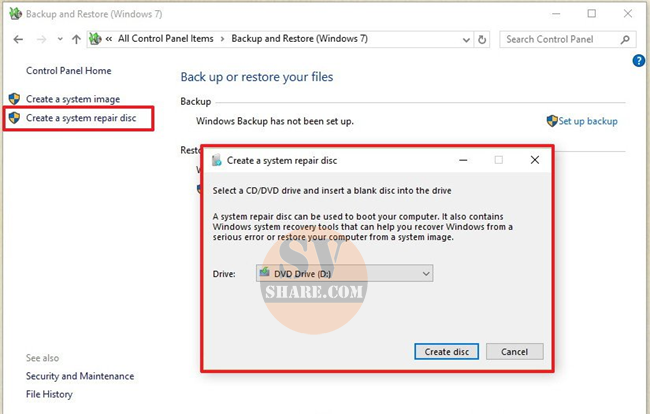Viewport: 650px width, 414px height.
Task: Open Help with the blue question icon
Action: coord(638,61)
